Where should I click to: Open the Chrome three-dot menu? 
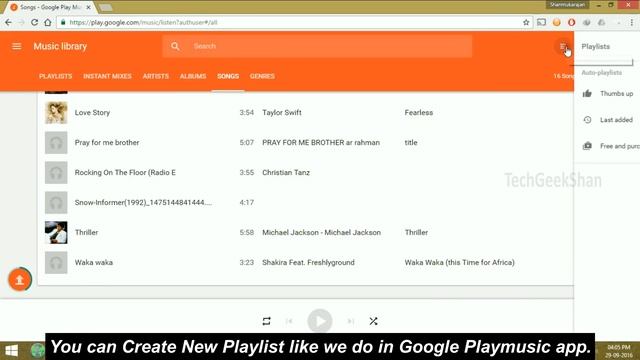tap(632, 22)
